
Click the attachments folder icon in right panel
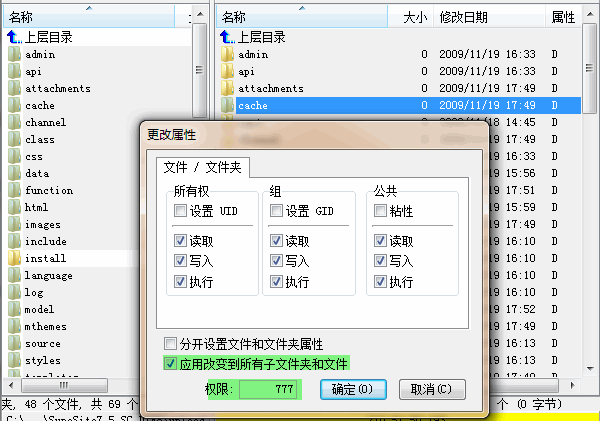point(227,88)
